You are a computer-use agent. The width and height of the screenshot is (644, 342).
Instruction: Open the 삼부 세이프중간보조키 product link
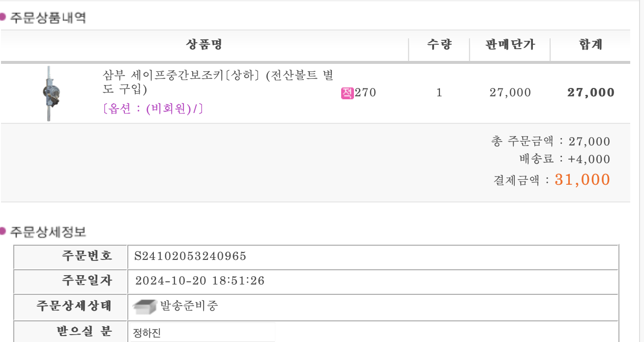coord(218,82)
